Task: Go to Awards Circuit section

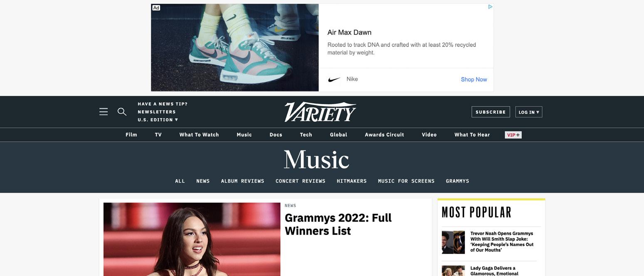Action: pyautogui.click(x=385, y=135)
